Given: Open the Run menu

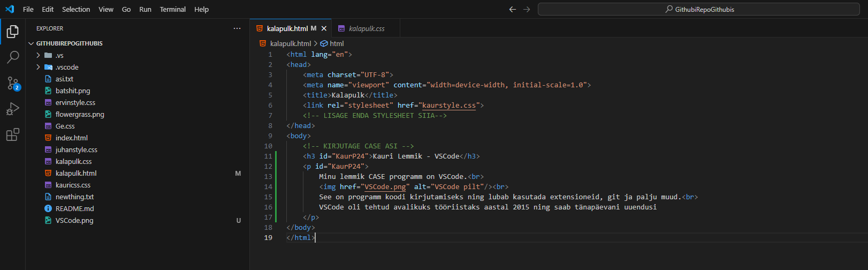Looking at the screenshot, I should click(x=145, y=9).
